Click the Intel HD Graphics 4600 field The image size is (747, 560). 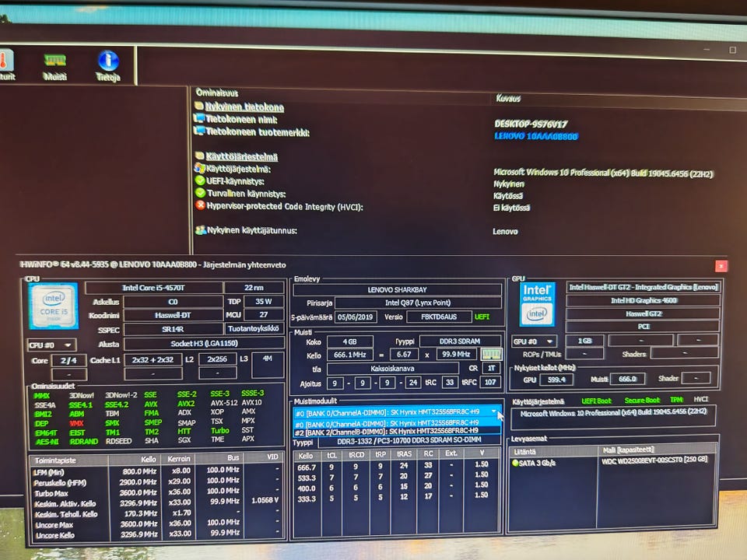(x=644, y=300)
